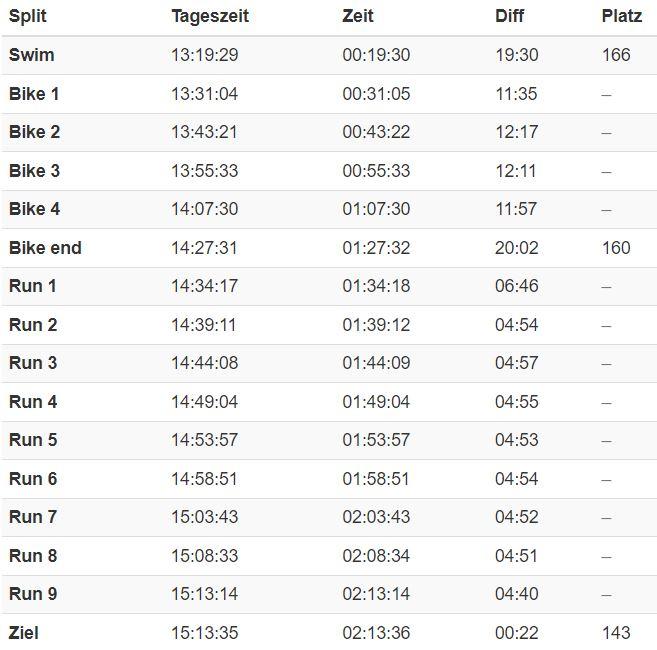
Task: Click the Run 2 diff 04:54
Action: click(516, 325)
